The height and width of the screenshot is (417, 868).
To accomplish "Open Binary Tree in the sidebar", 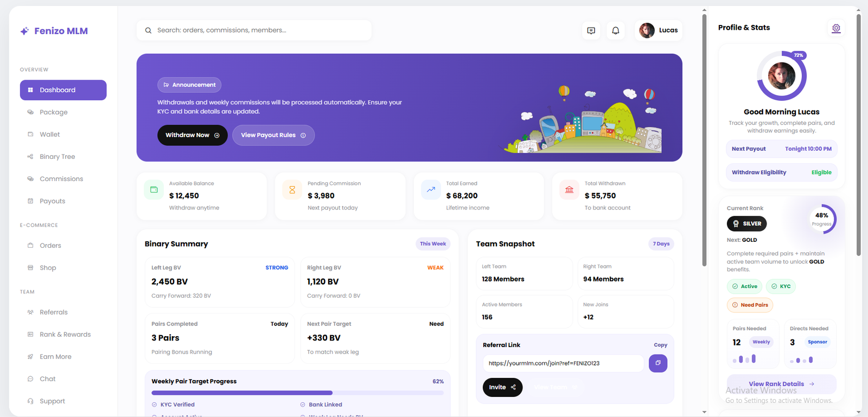I will [x=57, y=157].
